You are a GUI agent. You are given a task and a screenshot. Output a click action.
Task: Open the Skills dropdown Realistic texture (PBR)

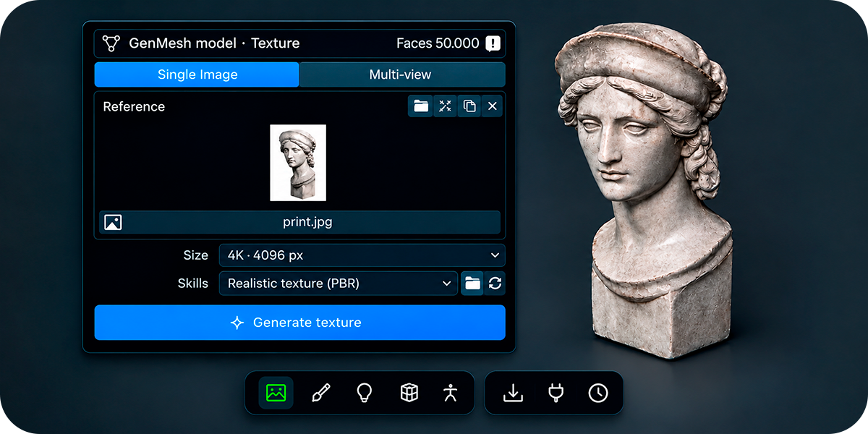tap(339, 284)
